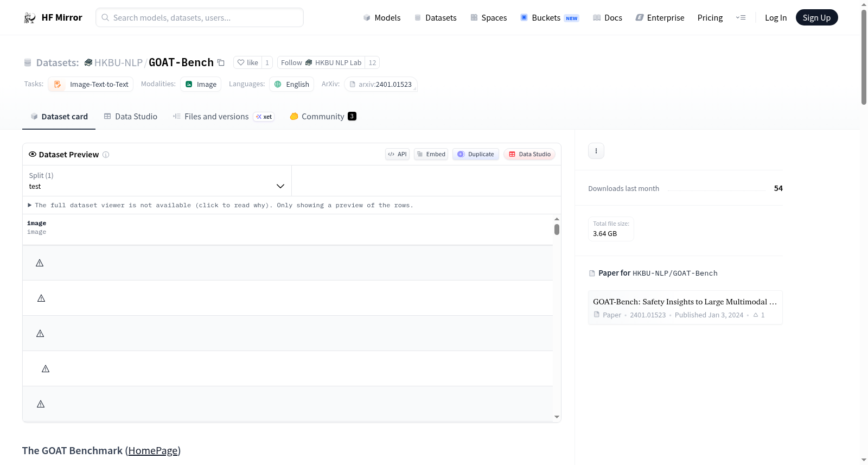Open the HomePage link in the heading
868x465 pixels.
pyautogui.click(x=153, y=451)
